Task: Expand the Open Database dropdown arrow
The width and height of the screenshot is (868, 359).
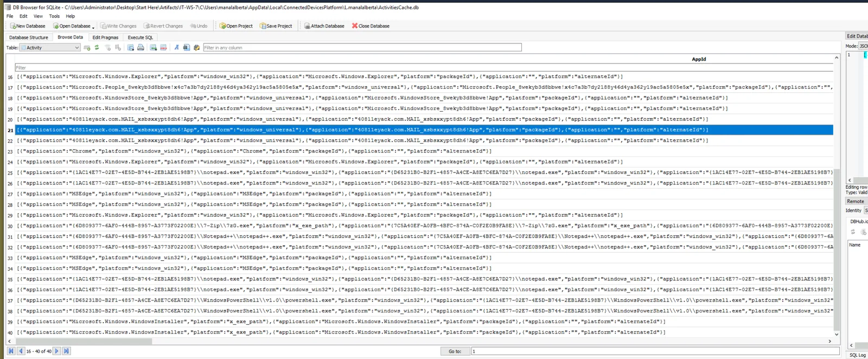Action: coord(93,27)
